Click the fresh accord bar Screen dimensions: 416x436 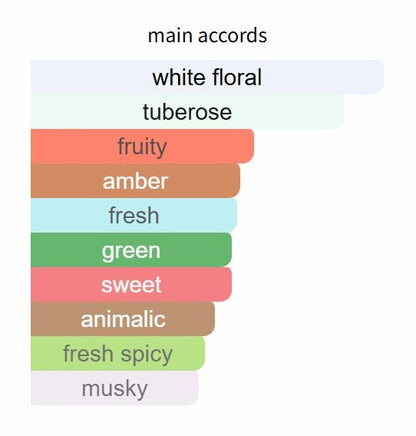(134, 215)
